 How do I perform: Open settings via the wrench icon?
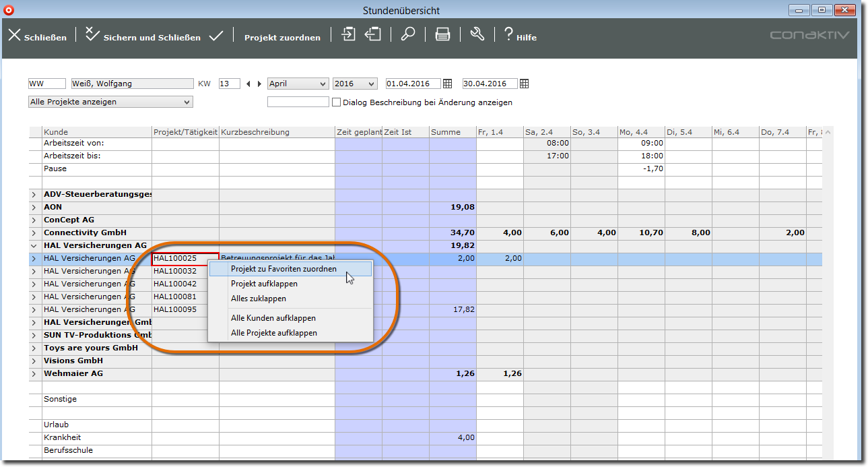click(x=477, y=34)
